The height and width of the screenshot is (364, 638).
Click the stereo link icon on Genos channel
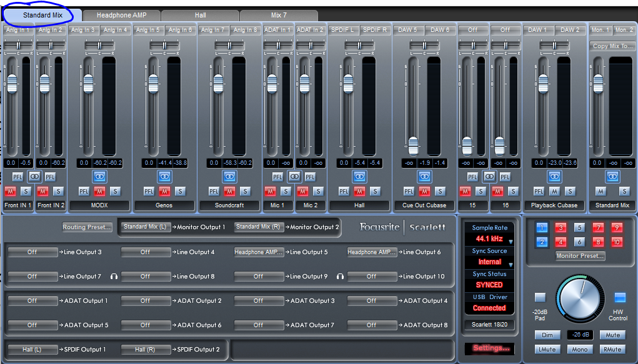pos(164,177)
